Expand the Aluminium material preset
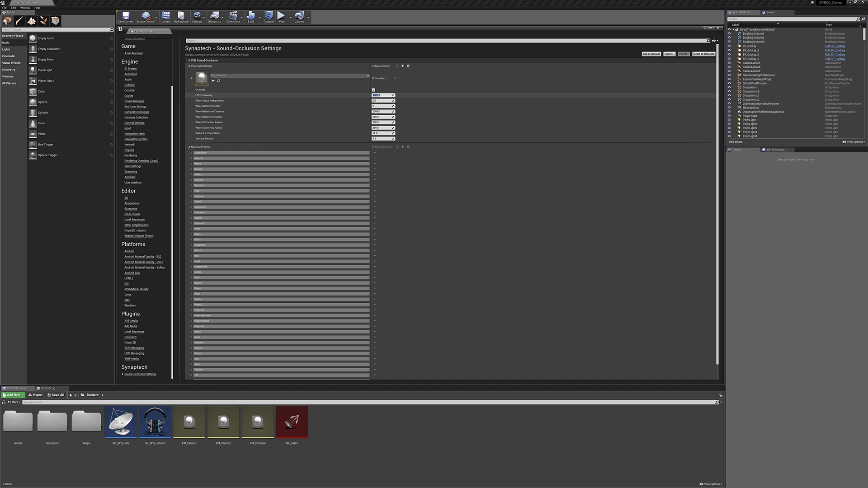 point(191,153)
